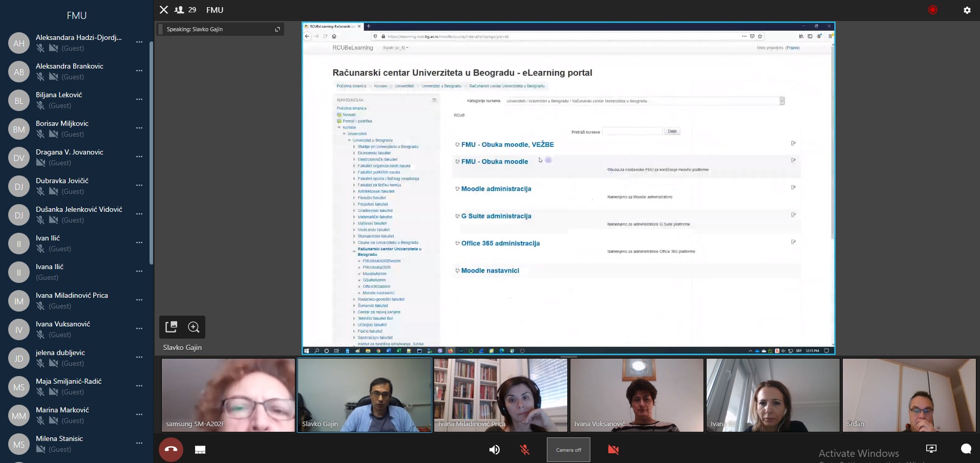Click Kursevi in the breadcrumb trail

[x=380, y=86]
